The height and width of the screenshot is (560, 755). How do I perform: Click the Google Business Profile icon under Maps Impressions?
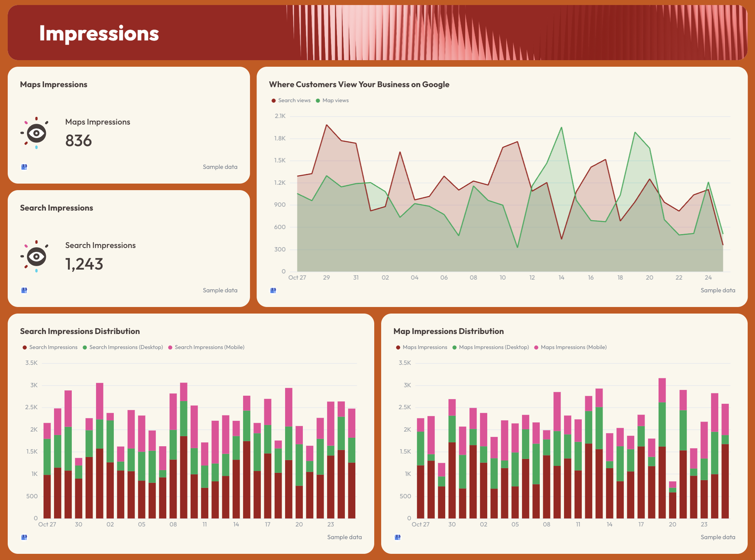coord(24,167)
